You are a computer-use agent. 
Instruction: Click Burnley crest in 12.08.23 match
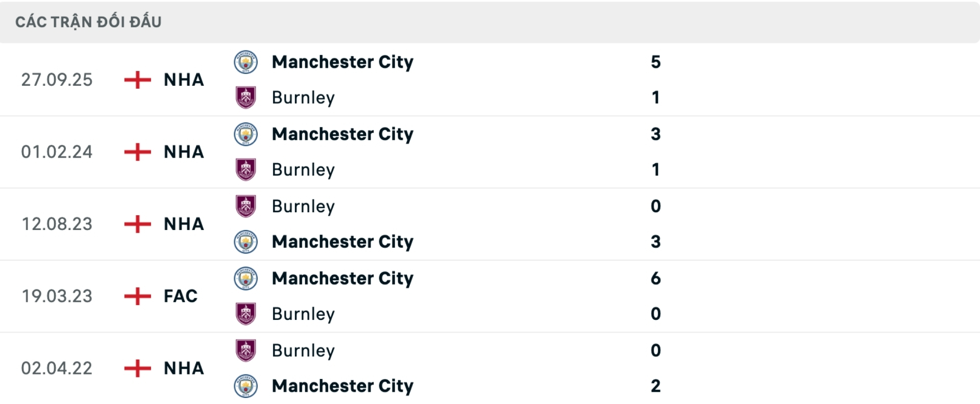coord(246,206)
